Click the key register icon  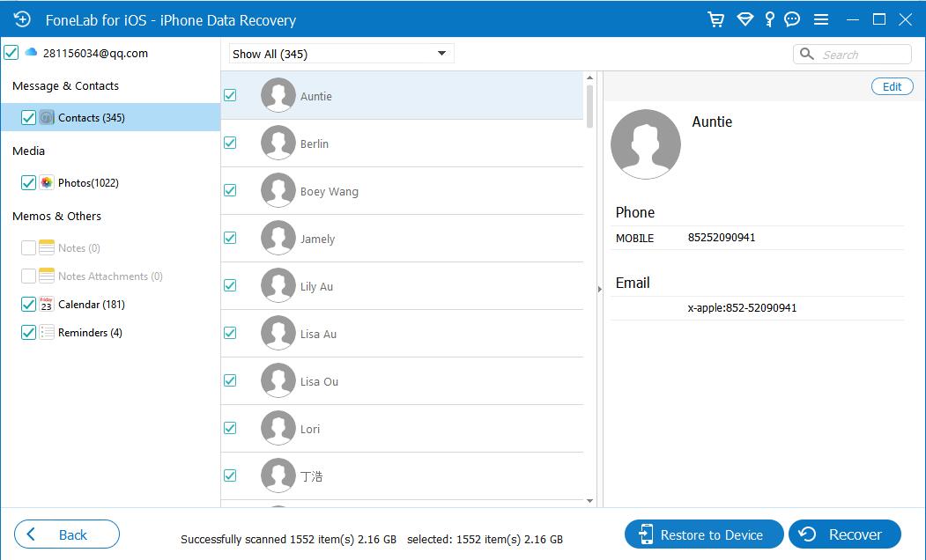769,19
